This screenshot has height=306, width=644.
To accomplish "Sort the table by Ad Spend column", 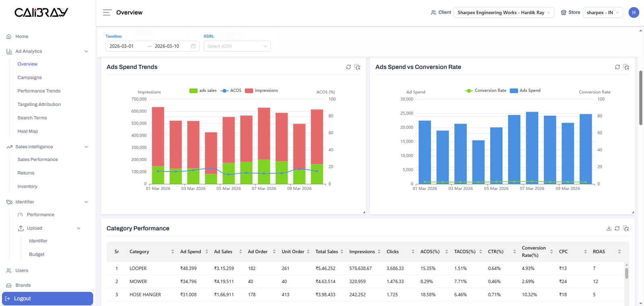I will pyautogui.click(x=206, y=252).
